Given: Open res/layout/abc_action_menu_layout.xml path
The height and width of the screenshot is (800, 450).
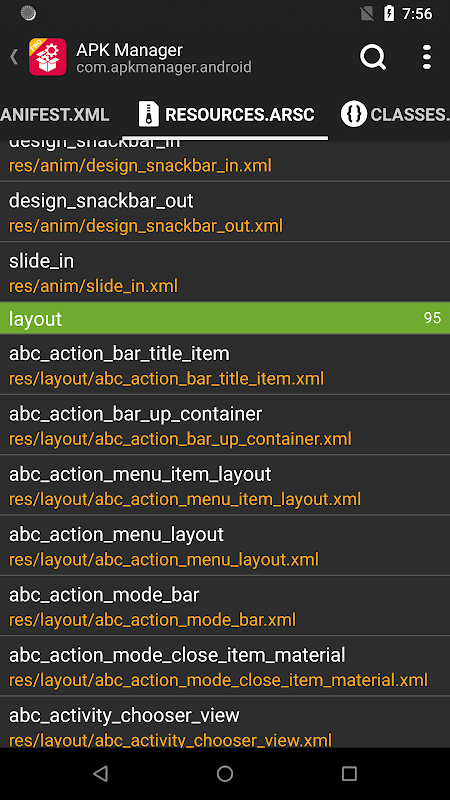Looking at the screenshot, I should coord(164,559).
